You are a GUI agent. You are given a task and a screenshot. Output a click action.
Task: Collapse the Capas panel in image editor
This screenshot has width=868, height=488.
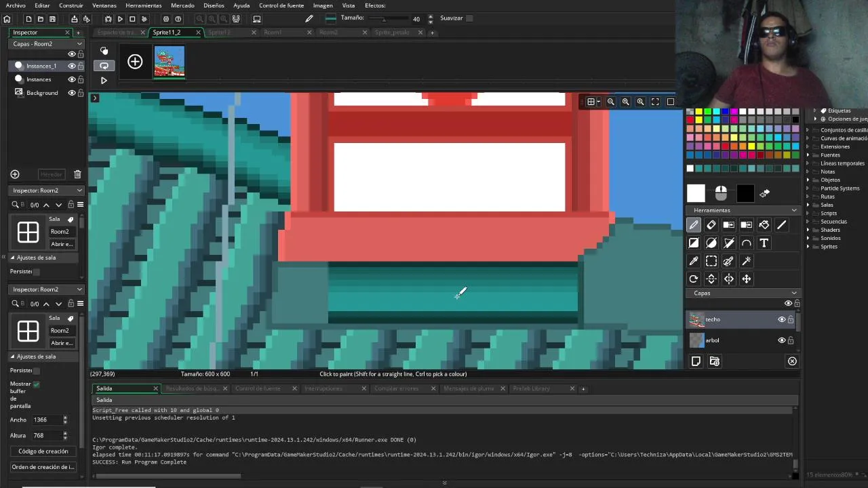click(794, 293)
